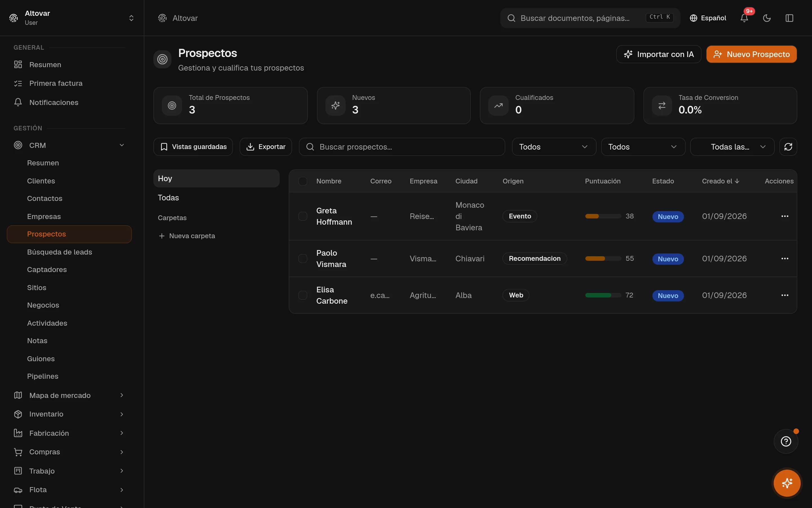
Task: Click the Nuevos sparkle icon
Action: [335, 106]
